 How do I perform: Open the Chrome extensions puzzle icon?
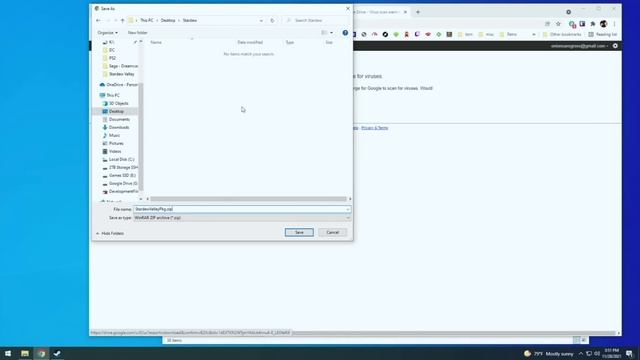tap(593, 24)
